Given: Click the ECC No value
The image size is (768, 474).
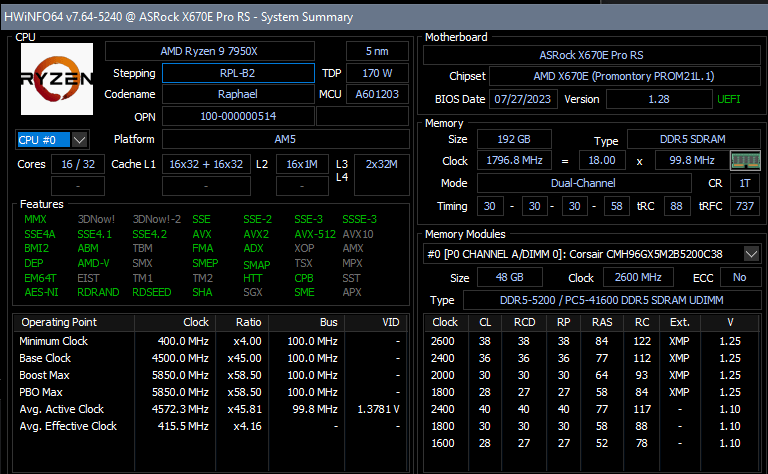Looking at the screenshot, I should pos(740,277).
